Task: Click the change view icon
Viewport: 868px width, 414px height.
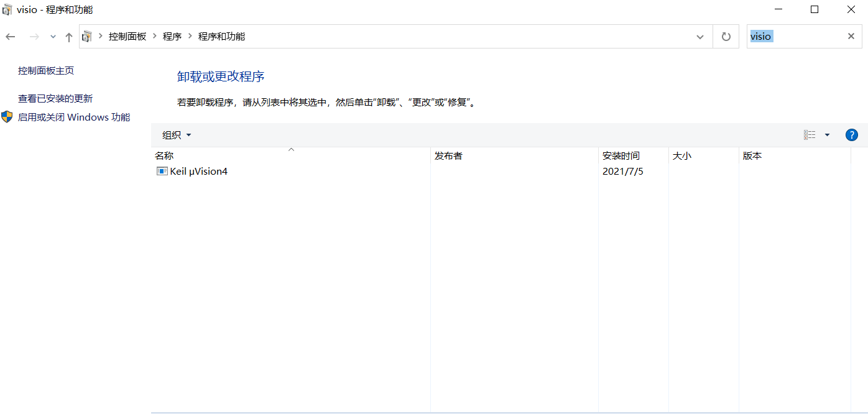Action: 810,135
